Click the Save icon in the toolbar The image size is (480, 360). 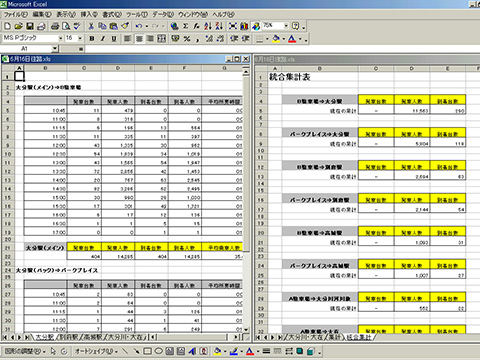[30, 26]
